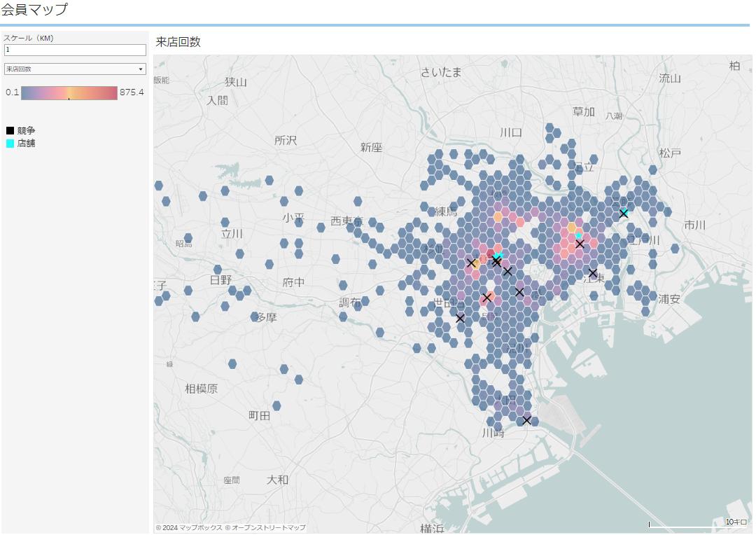Select the isolated hexagon near 町田

pyautogui.click(x=277, y=405)
